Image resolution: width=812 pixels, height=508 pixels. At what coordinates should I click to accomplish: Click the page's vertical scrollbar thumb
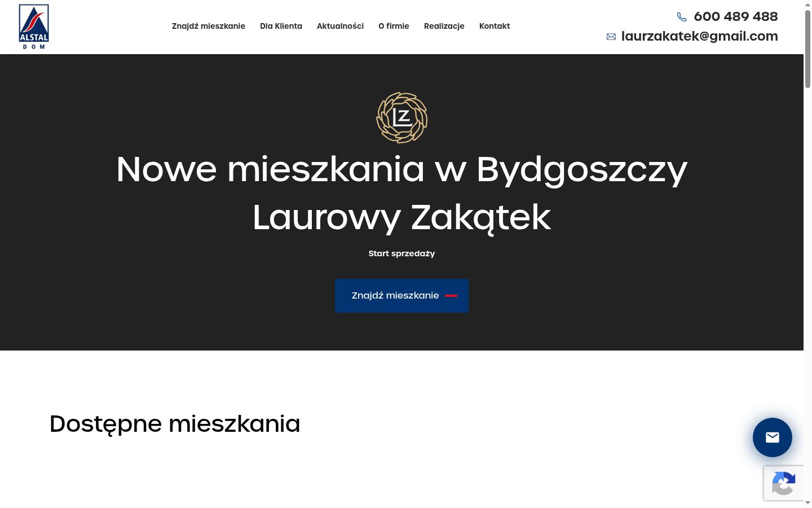click(807, 49)
